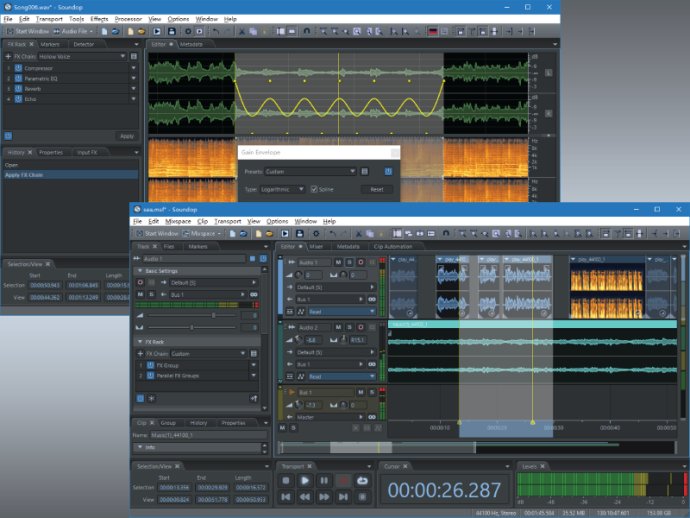Viewport: 690px width, 518px height.
Task: Click the Pause button in the Transport panel
Action: [x=324, y=481]
